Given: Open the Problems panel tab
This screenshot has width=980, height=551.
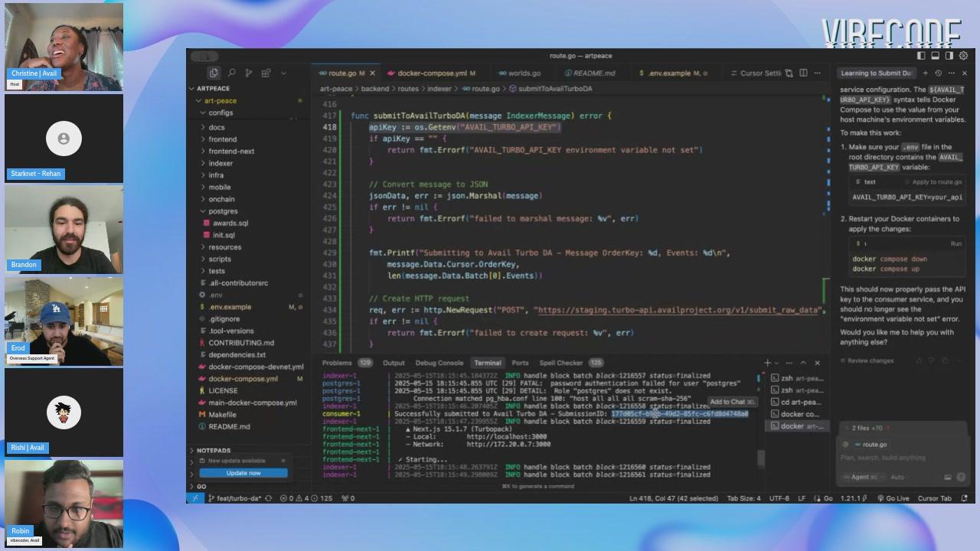Looking at the screenshot, I should point(337,363).
